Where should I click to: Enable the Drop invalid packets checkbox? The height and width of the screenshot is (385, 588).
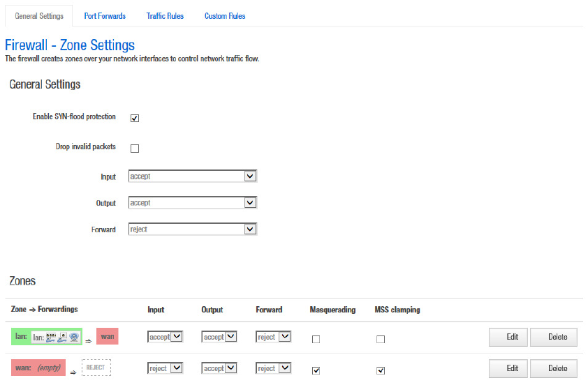135,148
